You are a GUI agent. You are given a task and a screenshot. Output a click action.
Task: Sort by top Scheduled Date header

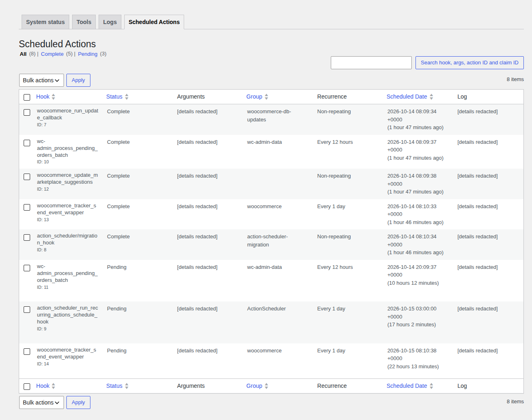pyautogui.click(x=407, y=97)
